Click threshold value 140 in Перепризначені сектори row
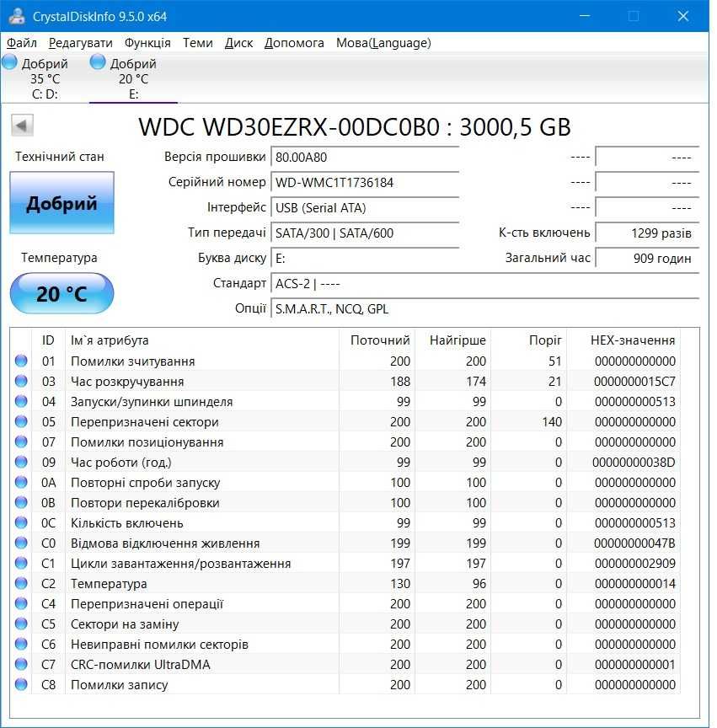 click(552, 422)
